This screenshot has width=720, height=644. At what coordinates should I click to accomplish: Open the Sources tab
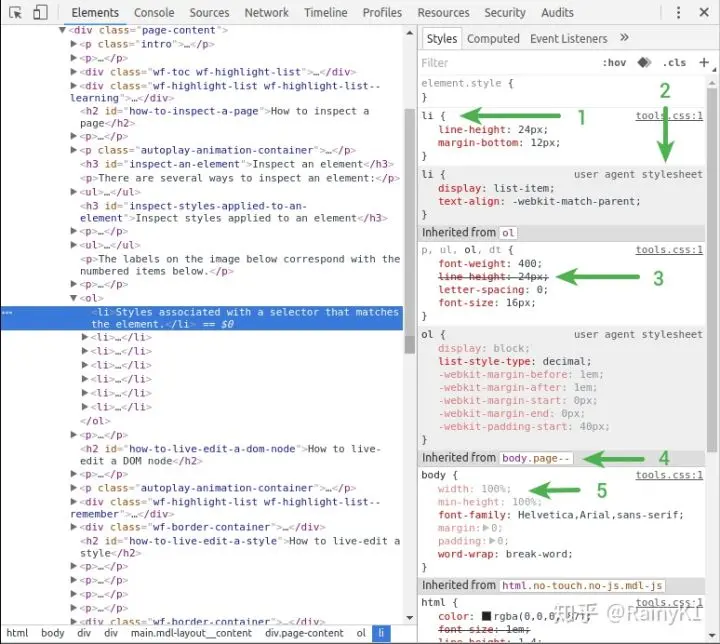click(x=209, y=12)
